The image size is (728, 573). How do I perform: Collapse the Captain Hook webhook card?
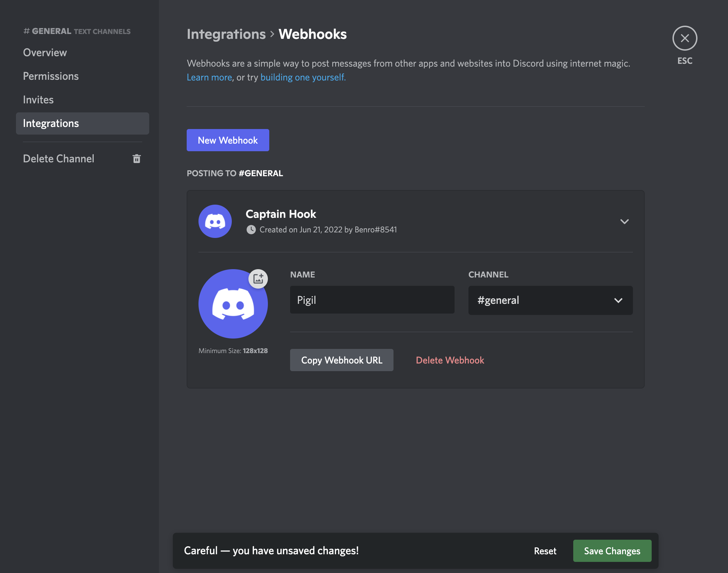624,221
